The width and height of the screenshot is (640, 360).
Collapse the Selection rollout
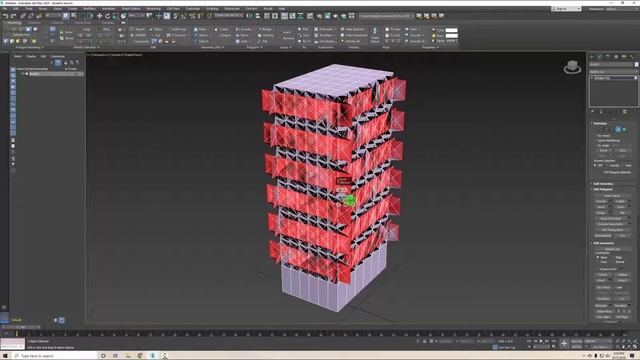click(600, 123)
